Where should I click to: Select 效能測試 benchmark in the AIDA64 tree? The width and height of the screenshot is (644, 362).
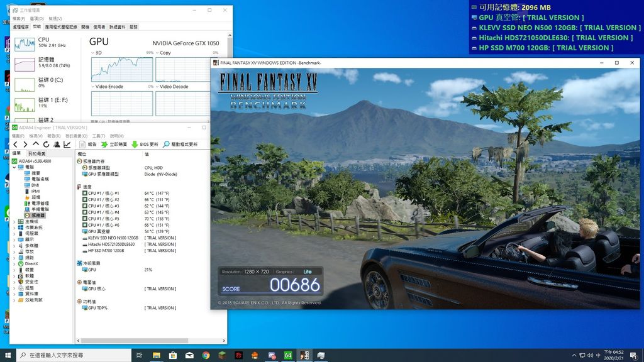pos(30,300)
